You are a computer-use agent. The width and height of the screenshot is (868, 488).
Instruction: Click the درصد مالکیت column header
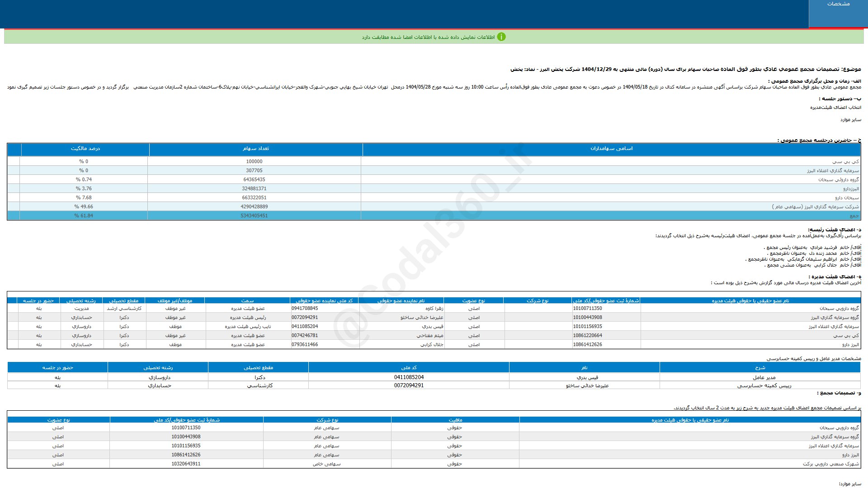[85, 149]
